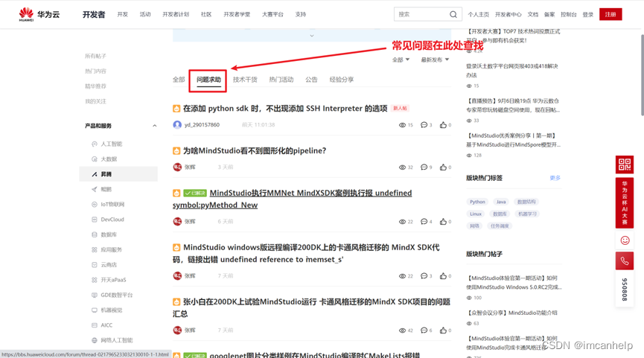This screenshot has width=644, height=358.
Task: Click the AICC sidebar icon
Action: [95, 325]
